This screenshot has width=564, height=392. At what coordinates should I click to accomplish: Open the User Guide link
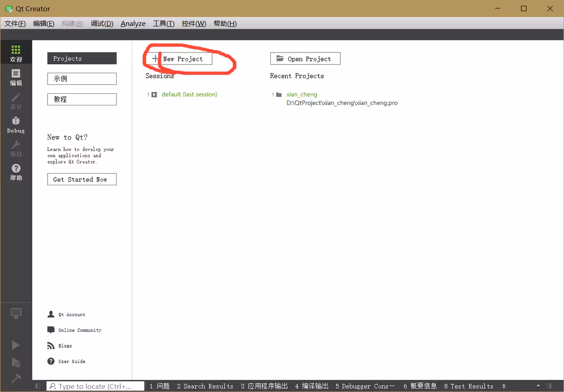pos(72,361)
